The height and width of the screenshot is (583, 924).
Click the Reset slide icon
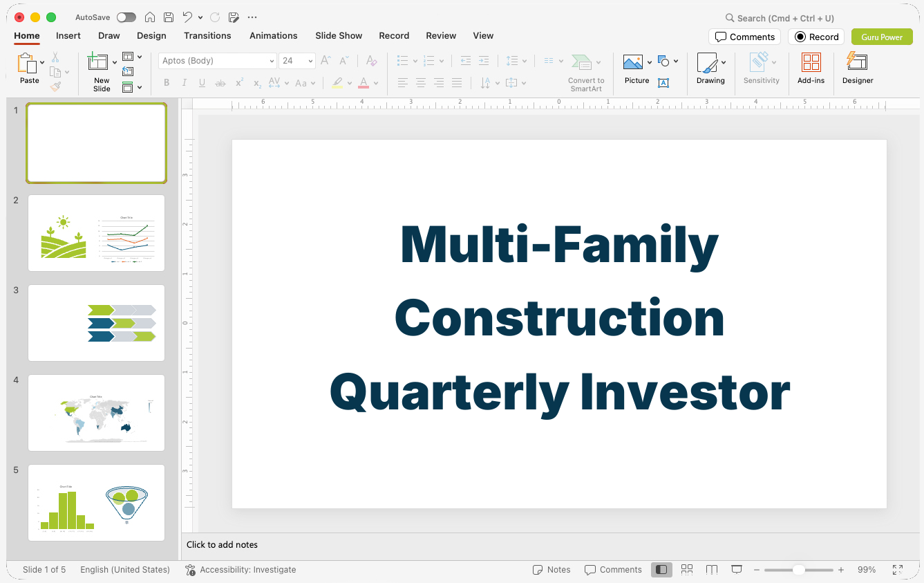pos(128,71)
